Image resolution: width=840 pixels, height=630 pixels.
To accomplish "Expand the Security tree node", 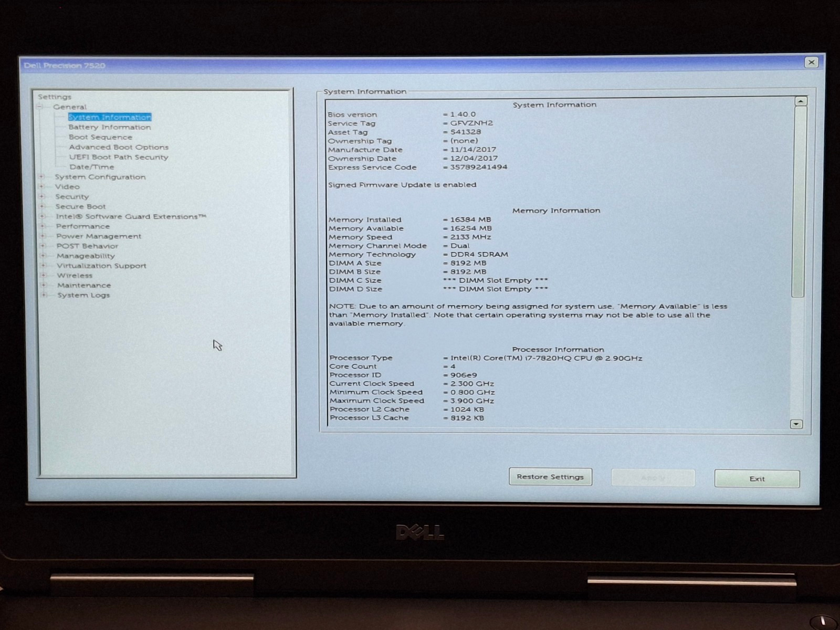I will coord(42,196).
